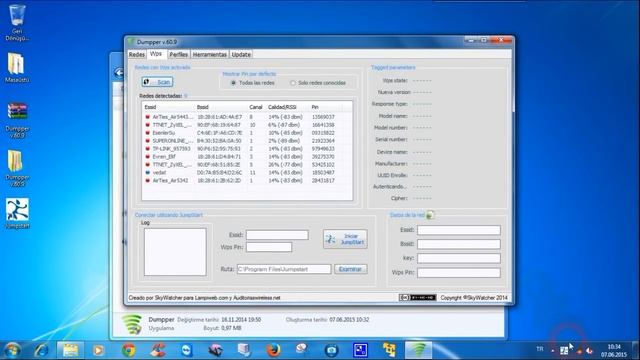The width and height of the screenshot is (640, 360).
Task: Go to the Update tab
Action: 241,54
